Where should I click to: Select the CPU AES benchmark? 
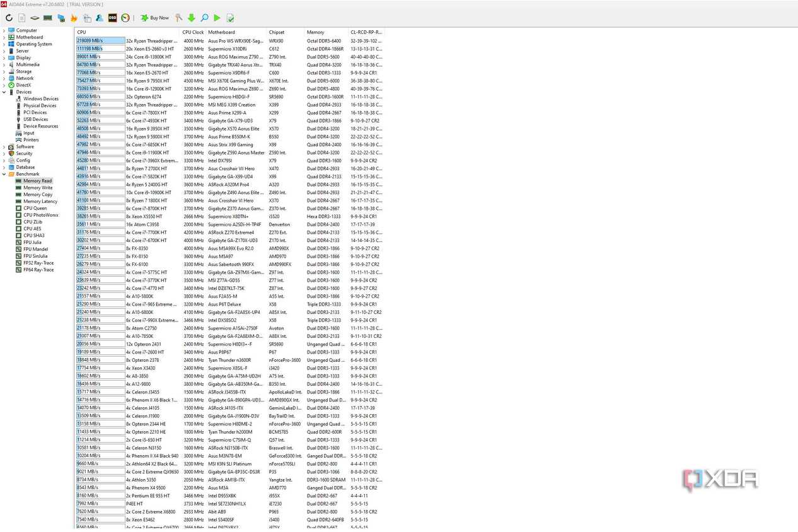tap(32, 229)
